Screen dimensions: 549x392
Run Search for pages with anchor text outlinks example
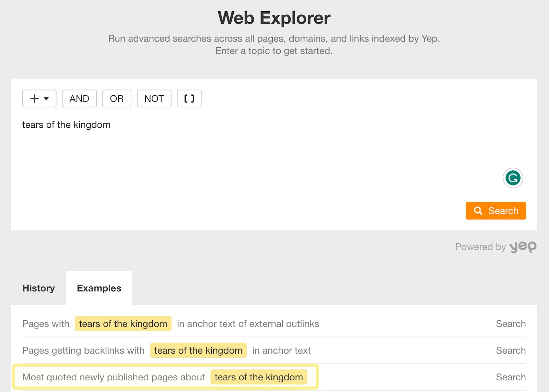tap(511, 323)
